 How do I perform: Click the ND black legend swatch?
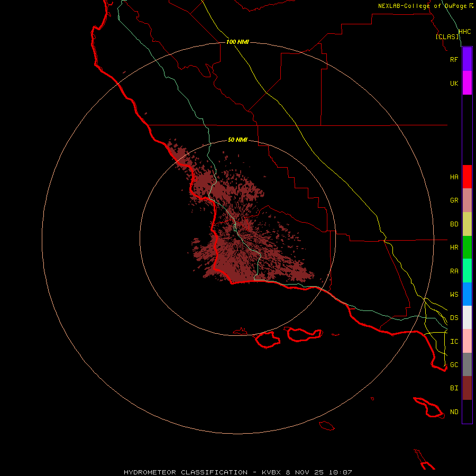(x=467, y=411)
